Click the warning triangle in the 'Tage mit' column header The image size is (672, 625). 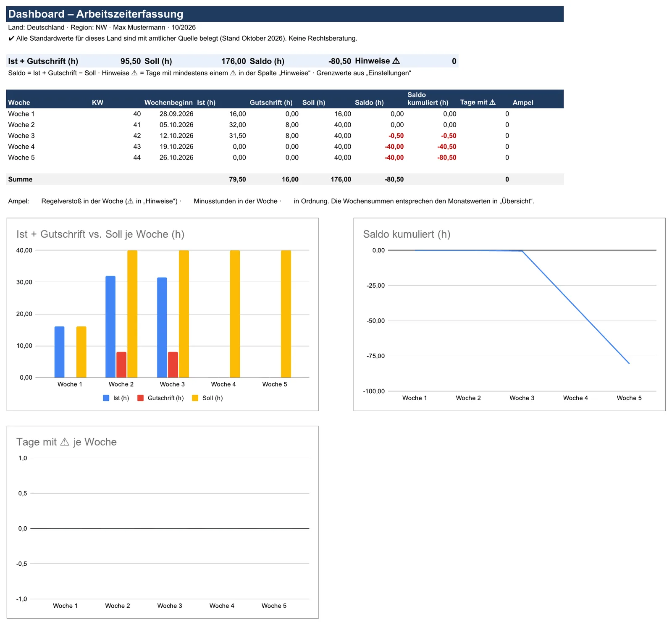click(492, 102)
